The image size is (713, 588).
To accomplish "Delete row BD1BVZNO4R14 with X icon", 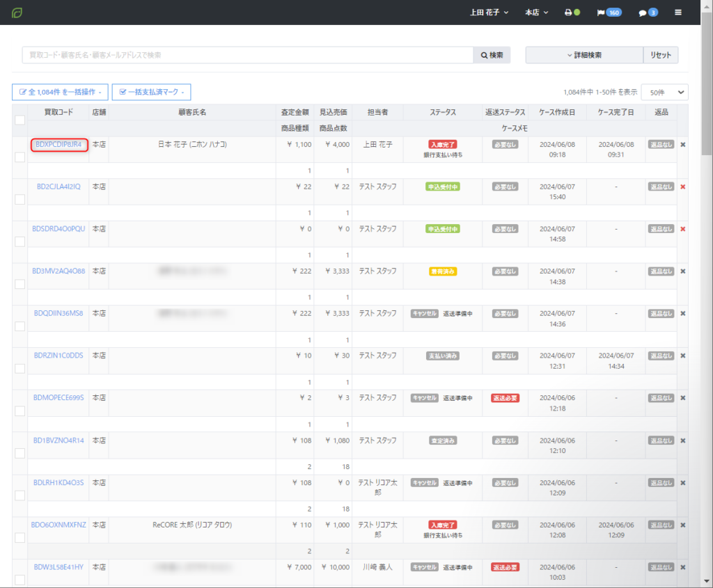I will pos(682,440).
